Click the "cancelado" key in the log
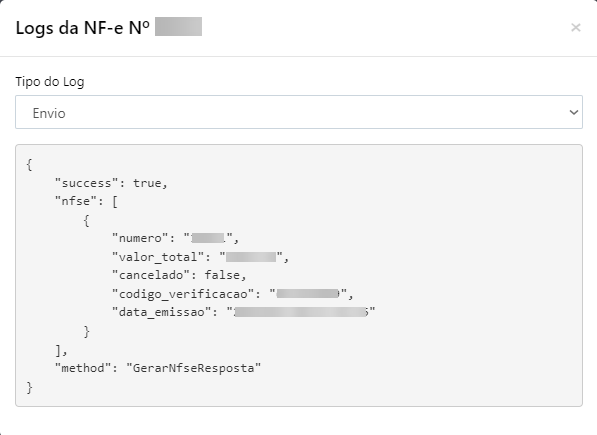 [x=151, y=275]
